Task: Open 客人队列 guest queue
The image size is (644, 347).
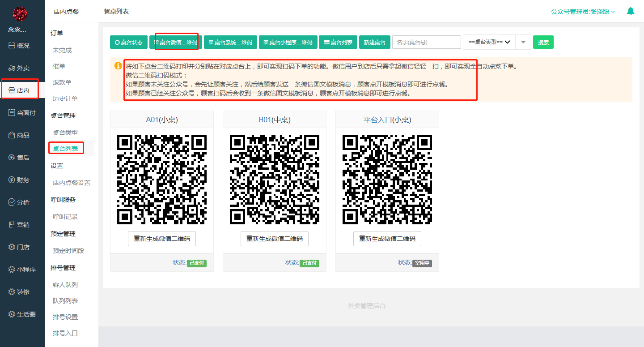Action: pos(65,285)
